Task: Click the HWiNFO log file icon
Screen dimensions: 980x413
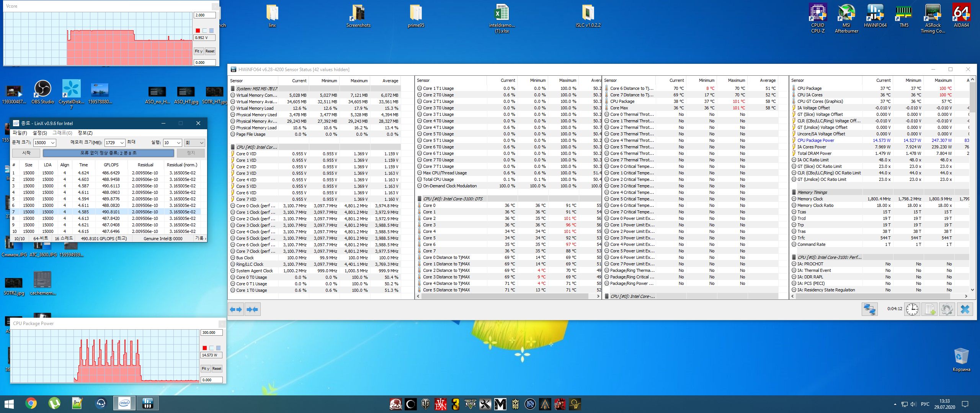Action: (x=929, y=309)
